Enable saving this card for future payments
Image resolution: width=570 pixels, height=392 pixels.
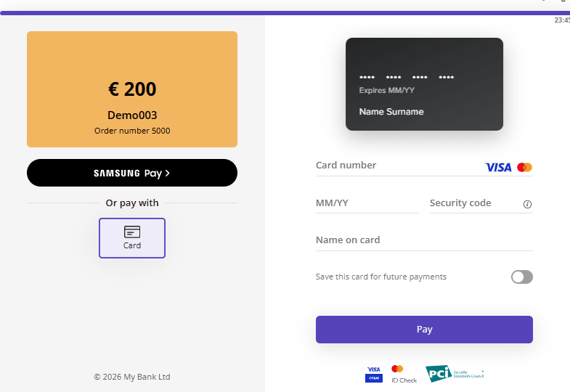521,277
